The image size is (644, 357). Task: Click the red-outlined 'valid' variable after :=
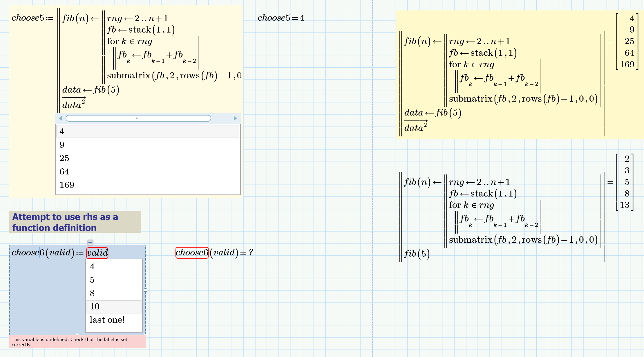[x=97, y=253]
